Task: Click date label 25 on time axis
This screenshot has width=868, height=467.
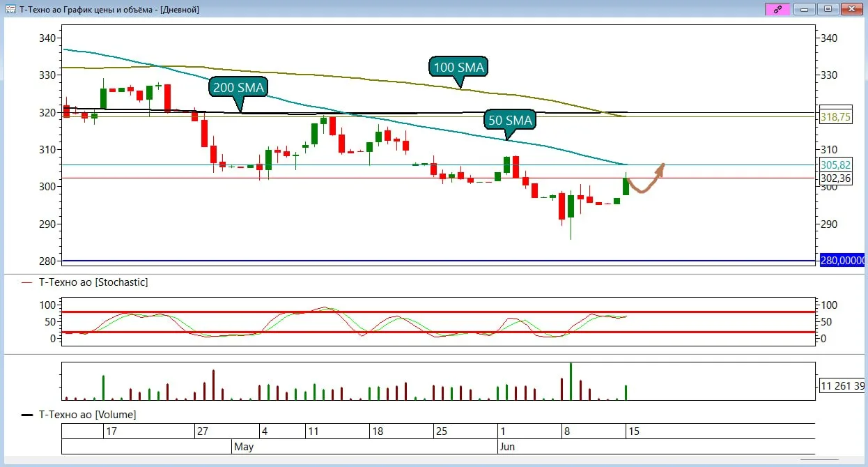Action: pyautogui.click(x=441, y=431)
